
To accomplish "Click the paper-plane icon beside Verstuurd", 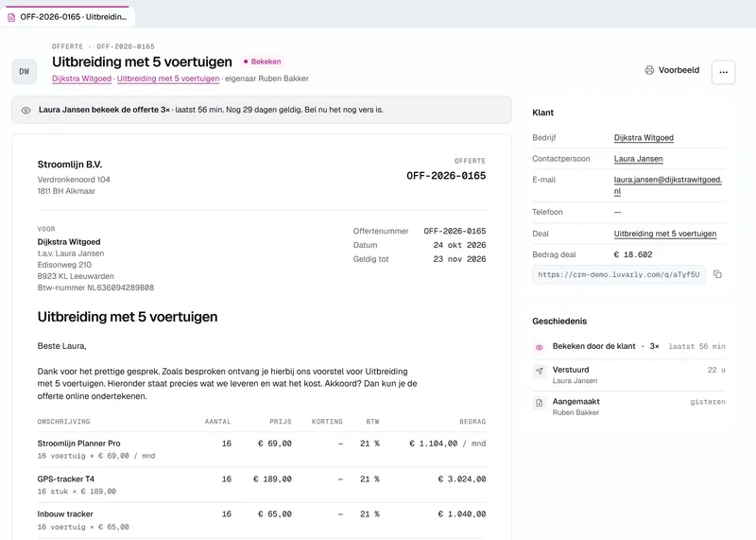I will click(x=540, y=371).
